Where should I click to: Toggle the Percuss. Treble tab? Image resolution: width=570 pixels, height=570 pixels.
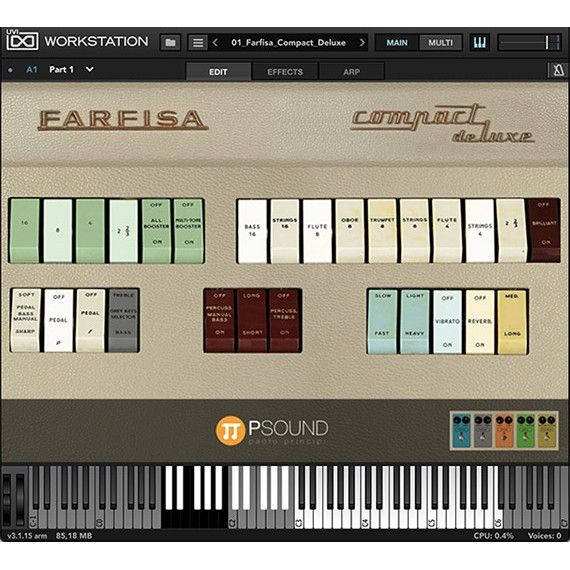(x=285, y=321)
